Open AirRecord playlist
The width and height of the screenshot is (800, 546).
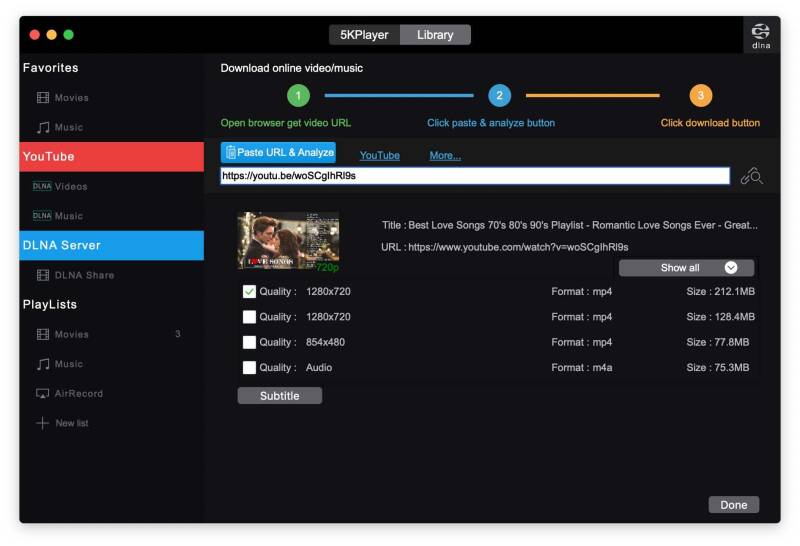[x=69, y=393]
